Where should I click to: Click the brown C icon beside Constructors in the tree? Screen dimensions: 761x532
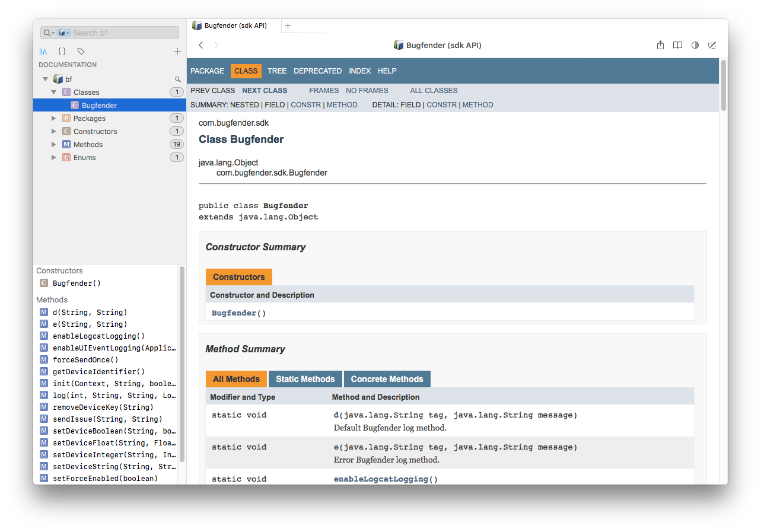66,131
